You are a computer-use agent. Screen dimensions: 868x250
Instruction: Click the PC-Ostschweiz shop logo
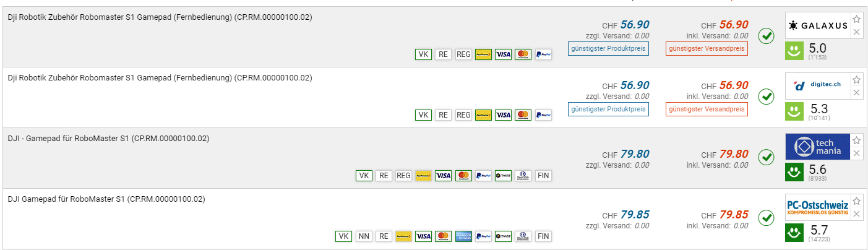[x=817, y=207]
